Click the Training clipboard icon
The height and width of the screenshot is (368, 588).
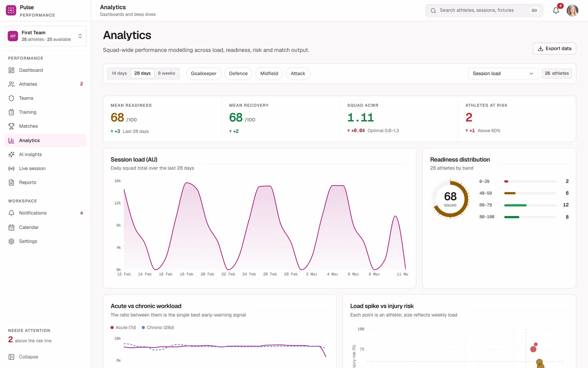11,112
